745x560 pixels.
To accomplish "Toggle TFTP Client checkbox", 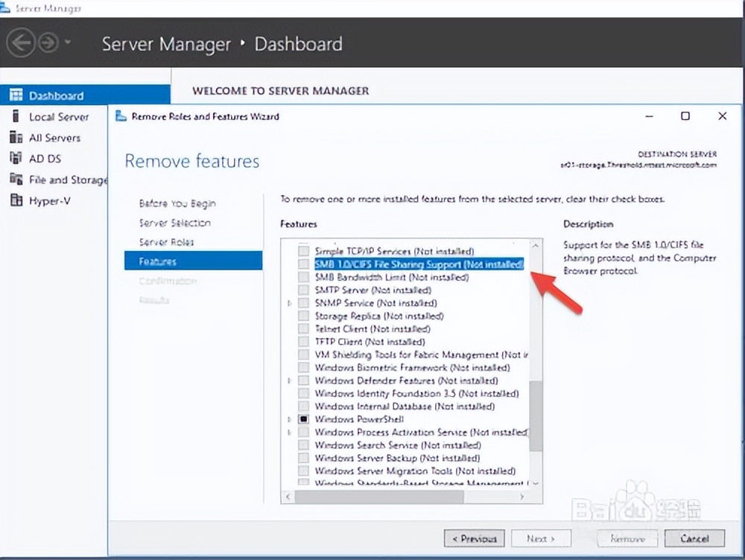I will pyautogui.click(x=304, y=341).
